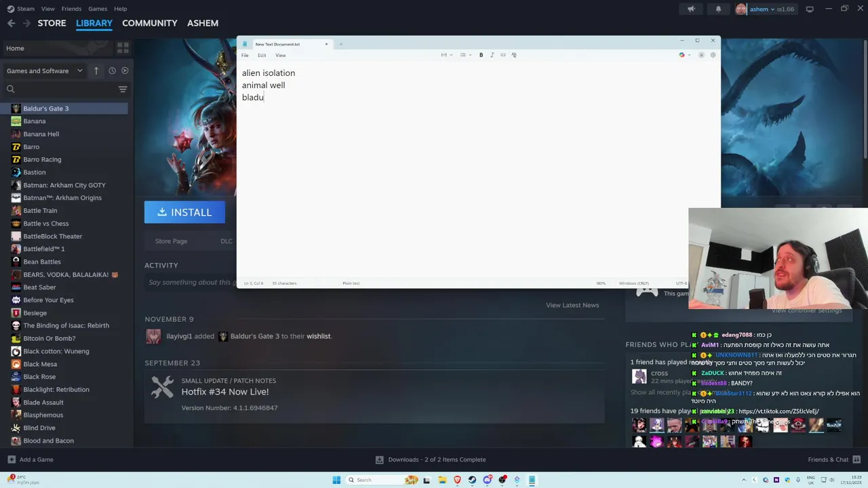Expand the H1 heading dropdown in Notepad
868x488 pixels.
tap(446, 55)
